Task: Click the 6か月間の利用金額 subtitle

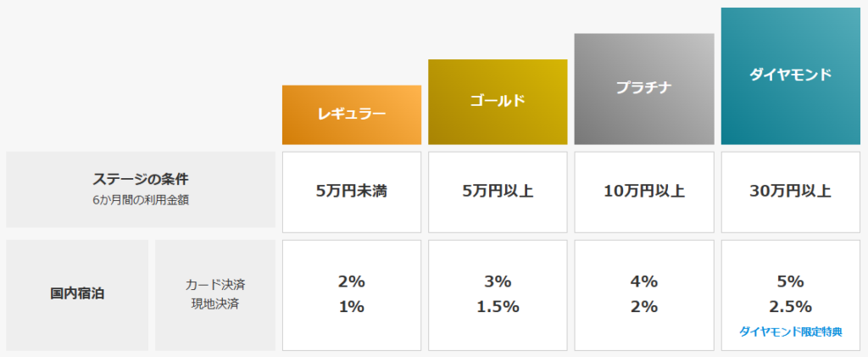Action: tap(141, 199)
